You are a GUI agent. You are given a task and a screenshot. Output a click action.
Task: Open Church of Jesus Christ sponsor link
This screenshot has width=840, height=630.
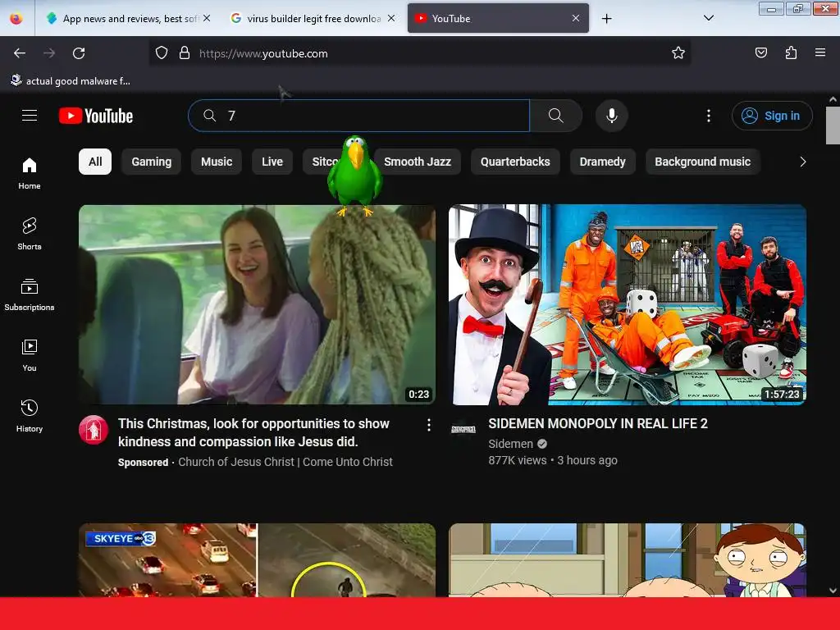coord(285,463)
